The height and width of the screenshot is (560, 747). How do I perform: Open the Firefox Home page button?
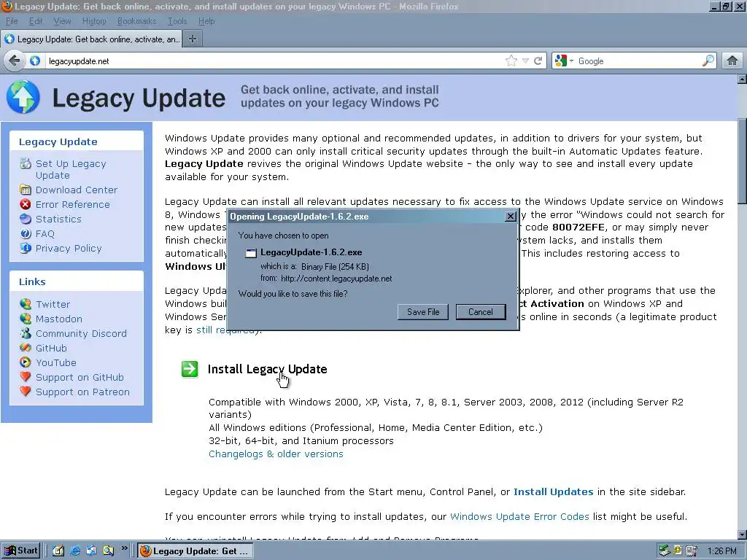point(732,61)
